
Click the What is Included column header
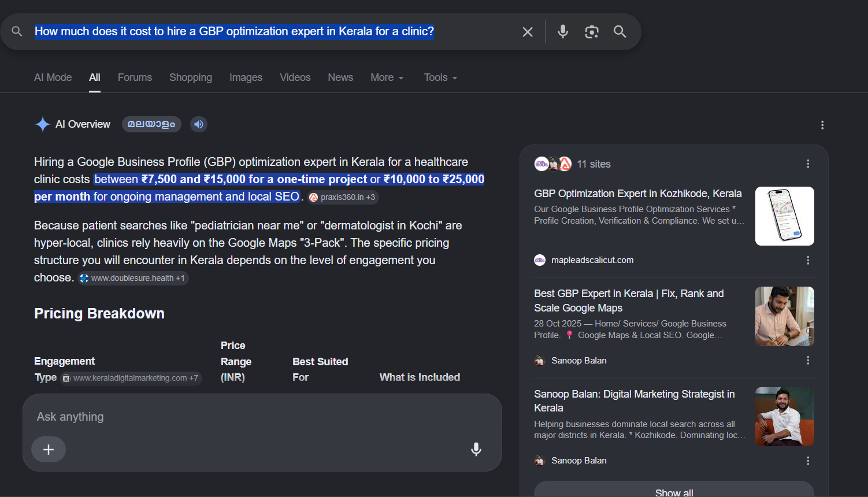tap(420, 377)
